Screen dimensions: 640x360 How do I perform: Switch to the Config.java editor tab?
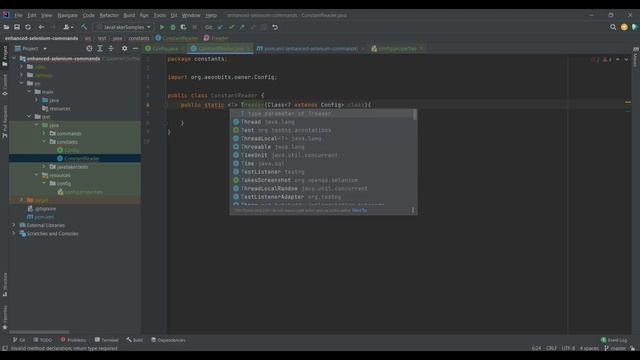[x=164, y=49]
